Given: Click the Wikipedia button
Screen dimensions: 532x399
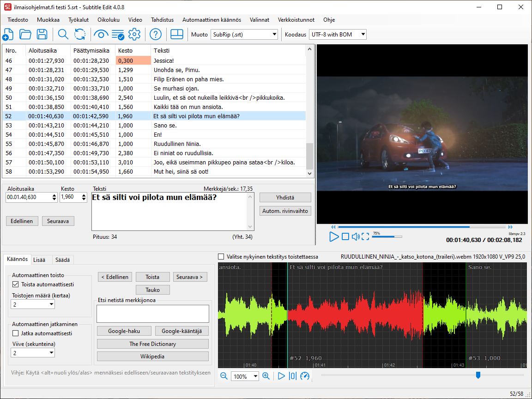Looking at the screenshot, I should click(x=153, y=357).
